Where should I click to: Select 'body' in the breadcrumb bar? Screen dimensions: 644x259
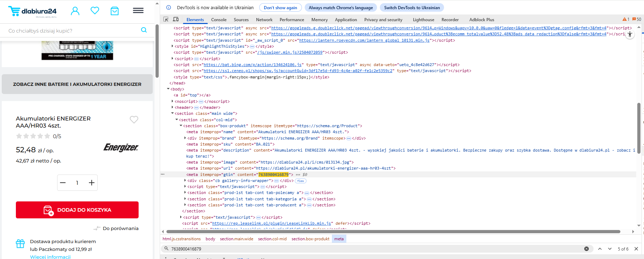pos(211,239)
